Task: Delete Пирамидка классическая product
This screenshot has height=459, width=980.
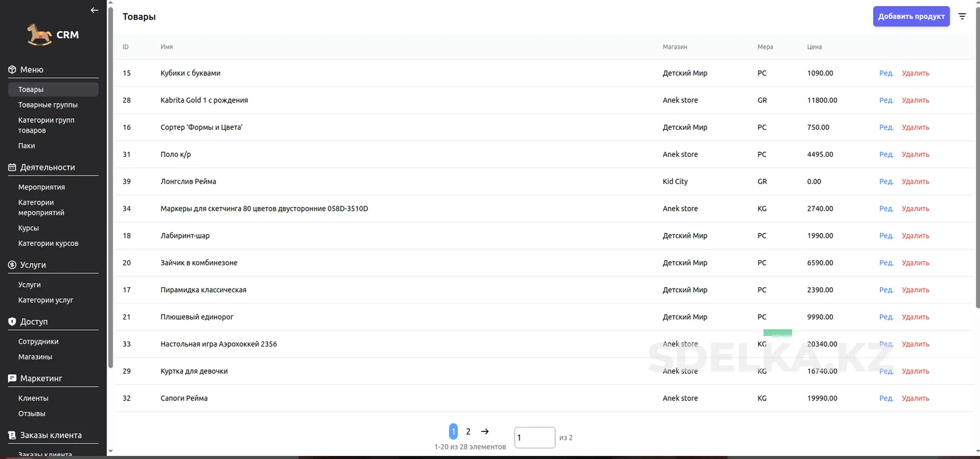Action: coord(915,290)
